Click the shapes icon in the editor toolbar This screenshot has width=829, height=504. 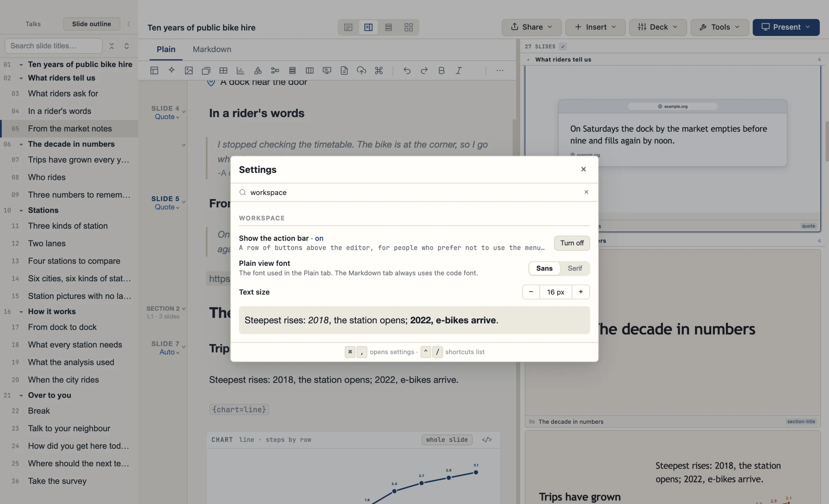[258, 70]
